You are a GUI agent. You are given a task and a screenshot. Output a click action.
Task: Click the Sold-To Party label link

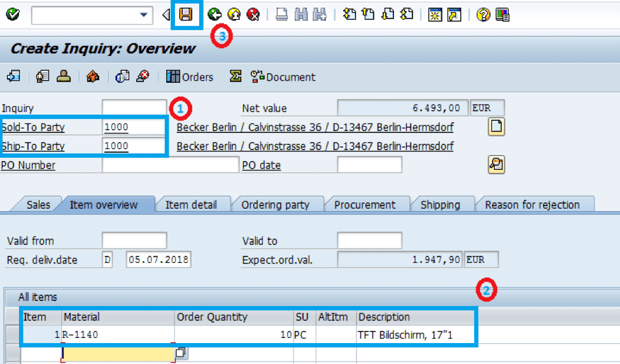pyautogui.click(x=33, y=127)
